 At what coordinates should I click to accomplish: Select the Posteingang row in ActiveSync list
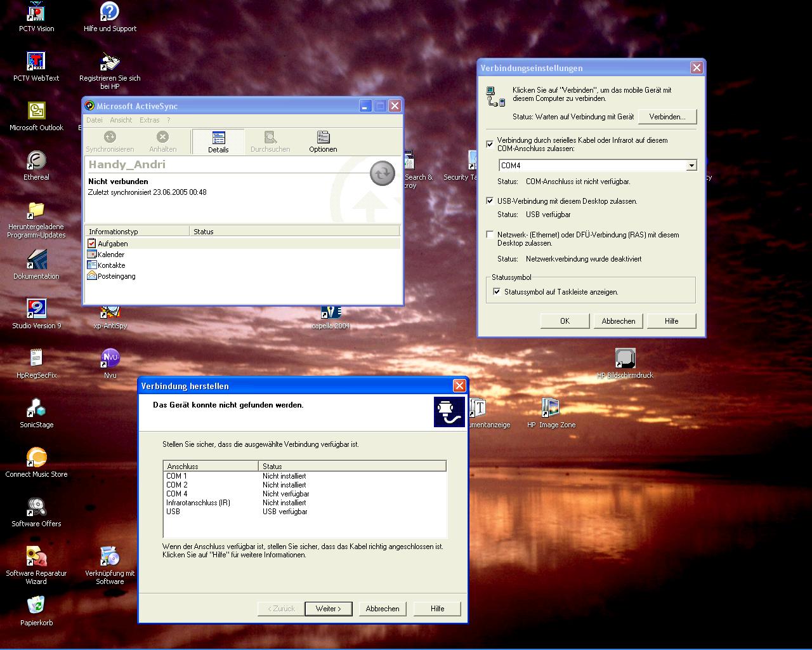(242, 276)
